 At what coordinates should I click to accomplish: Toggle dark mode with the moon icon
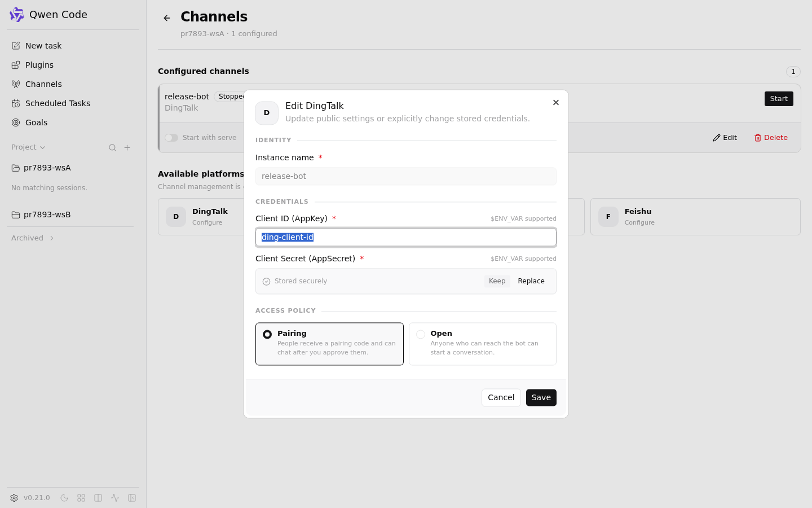[x=64, y=498]
